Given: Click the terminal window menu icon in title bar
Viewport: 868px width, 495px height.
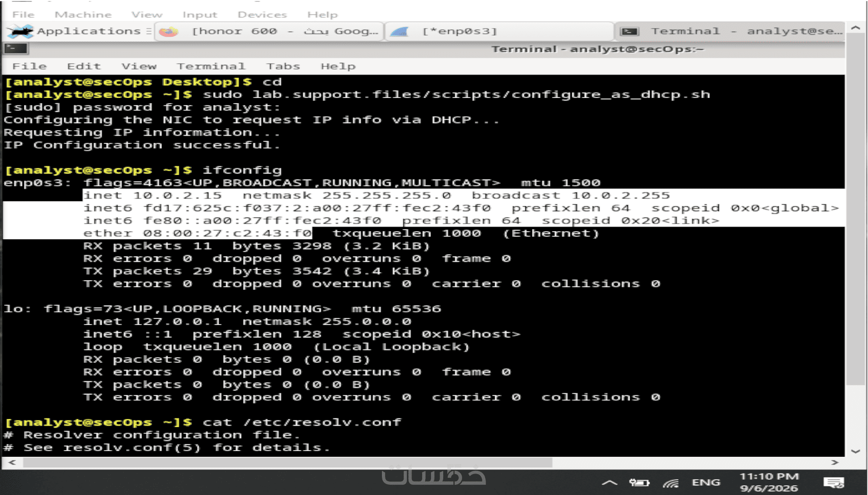Looking at the screenshot, I should (16, 49).
